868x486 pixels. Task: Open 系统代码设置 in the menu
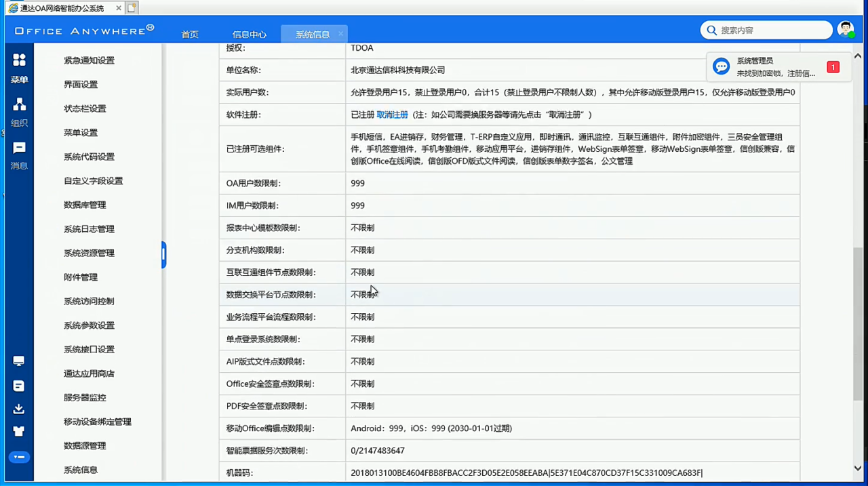tap(89, 157)
